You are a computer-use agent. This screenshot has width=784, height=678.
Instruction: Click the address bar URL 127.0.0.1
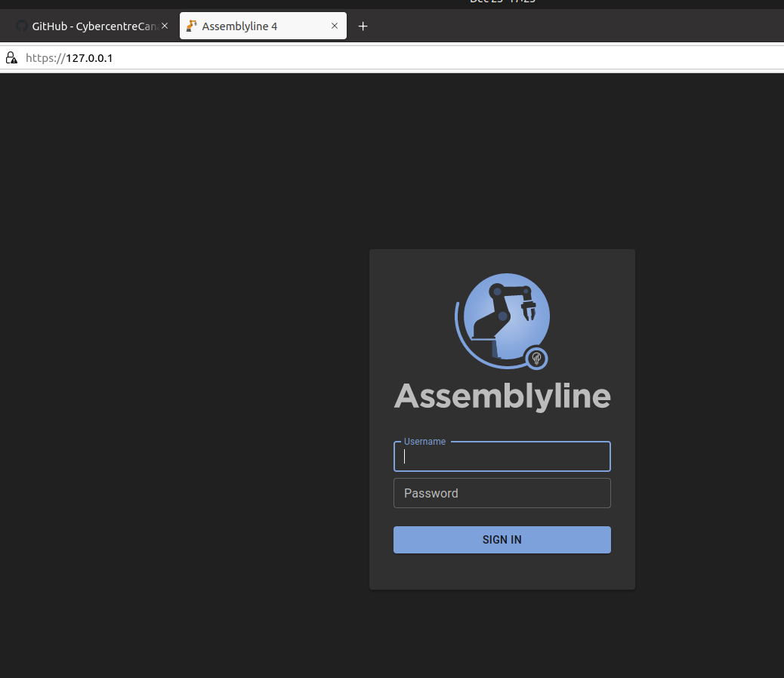[69, 58]
